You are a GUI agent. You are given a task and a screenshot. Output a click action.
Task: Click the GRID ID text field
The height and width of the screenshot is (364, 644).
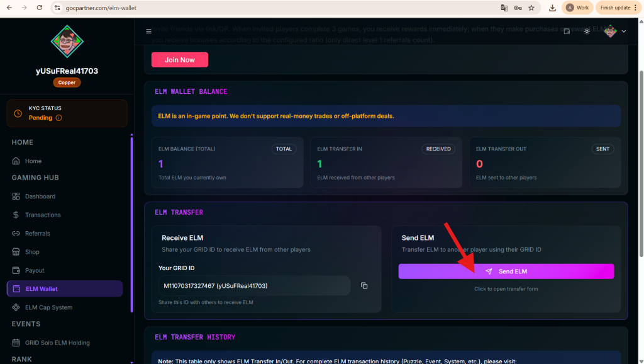click(x=254, y=286)
